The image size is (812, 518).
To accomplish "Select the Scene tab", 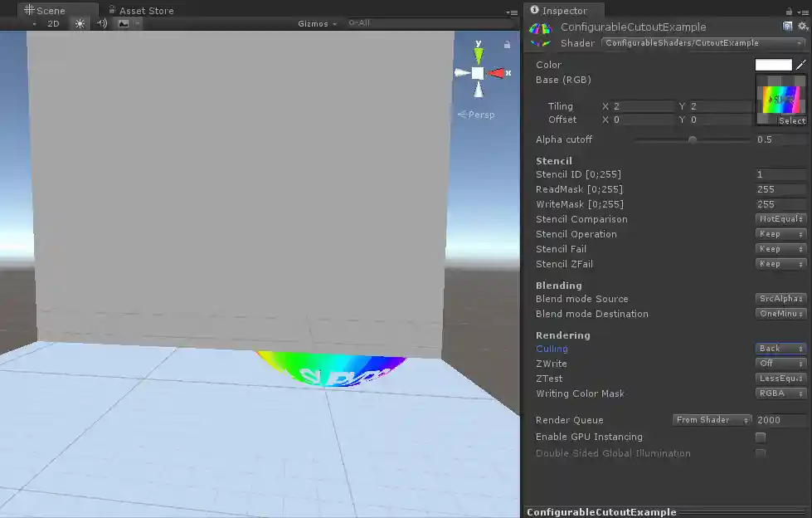I will (47, 10).
